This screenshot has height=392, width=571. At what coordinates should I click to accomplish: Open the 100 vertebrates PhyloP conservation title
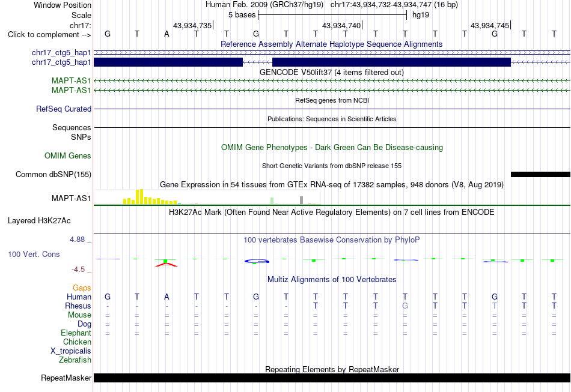[x=331, y=240]
